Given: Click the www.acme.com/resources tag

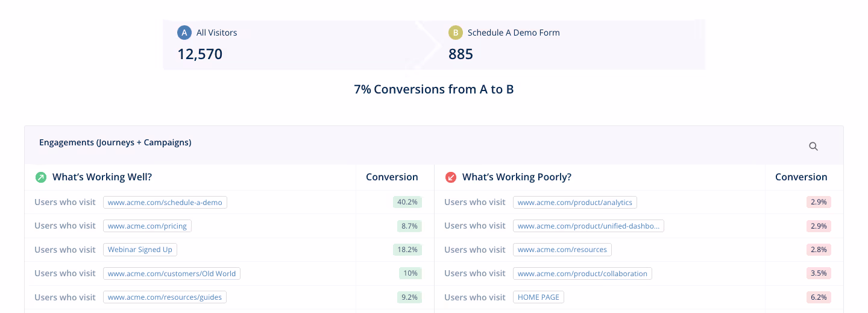Looking at the screenshot, I should (562, 250).
